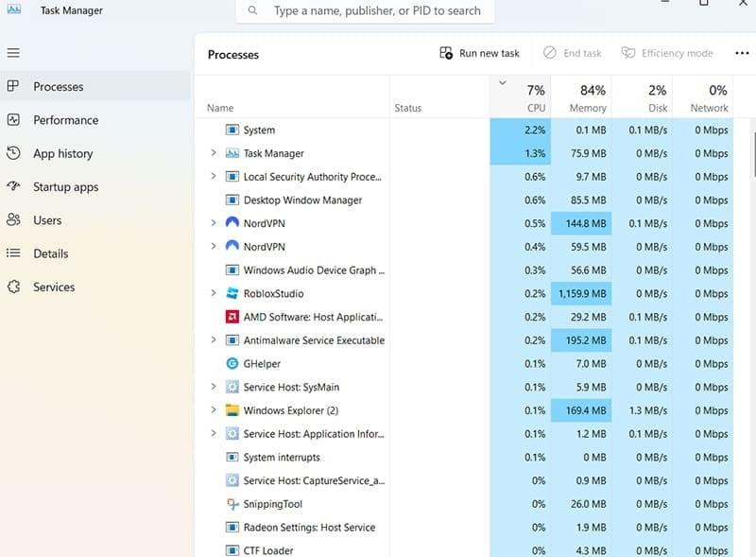The image size is (756, 557).
Task: Click the Service Host: SysMain gear icon
Action: 232,387
